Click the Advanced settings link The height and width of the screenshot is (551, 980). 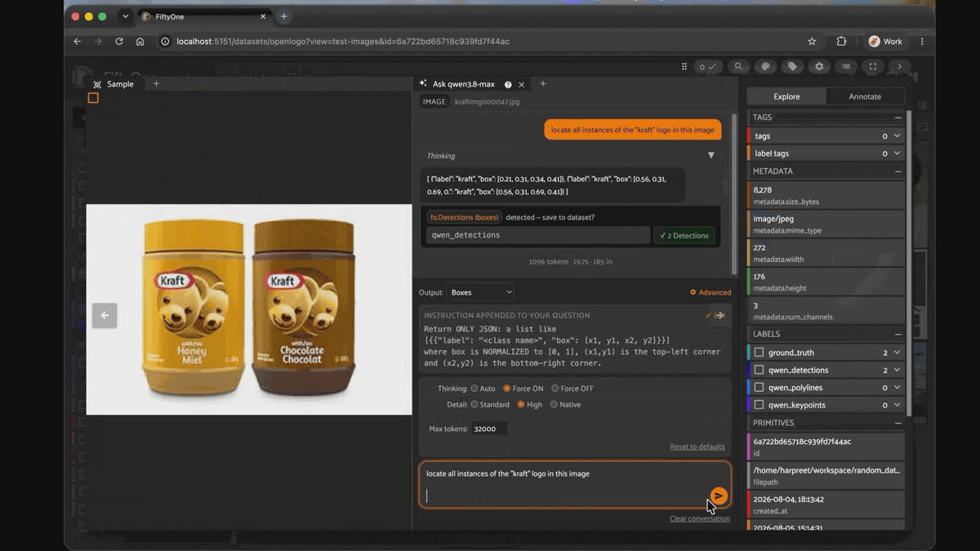point(710,292)
